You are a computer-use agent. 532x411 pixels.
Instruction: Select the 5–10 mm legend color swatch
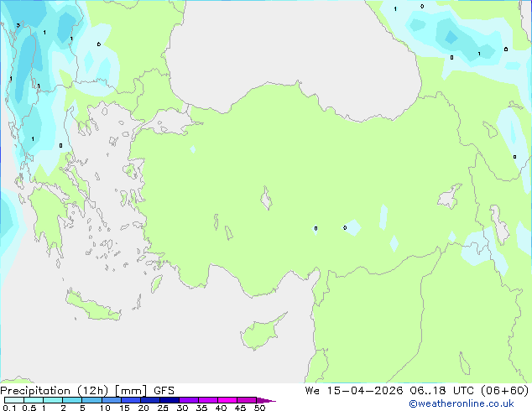tap(91, 400)
